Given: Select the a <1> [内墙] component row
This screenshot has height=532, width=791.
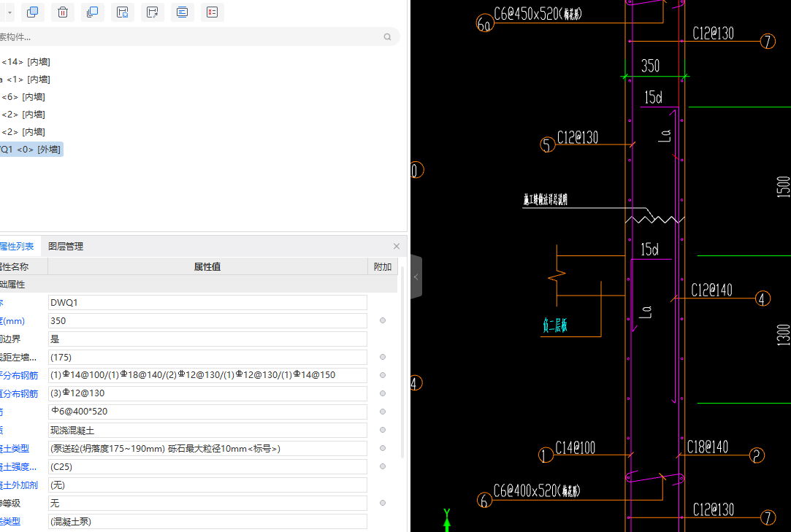Looking at the screenshot, I should tap(26, 79).
